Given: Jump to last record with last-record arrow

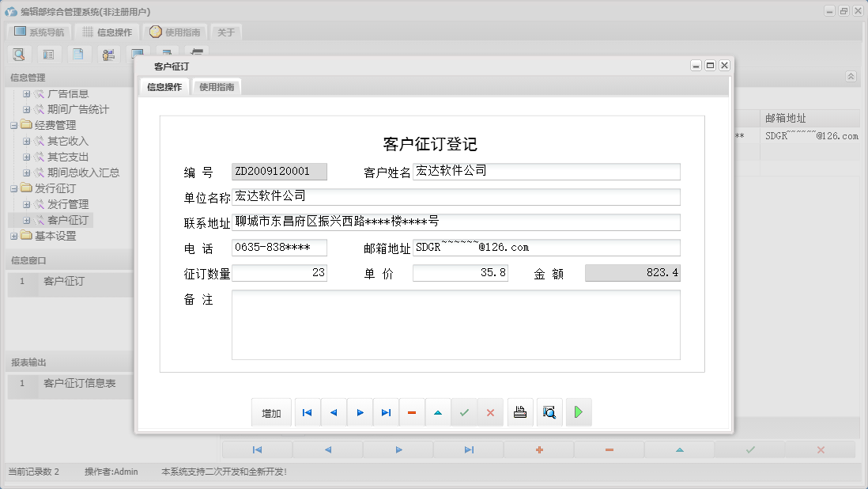Looking at the screenshot, I should point(386,411).
